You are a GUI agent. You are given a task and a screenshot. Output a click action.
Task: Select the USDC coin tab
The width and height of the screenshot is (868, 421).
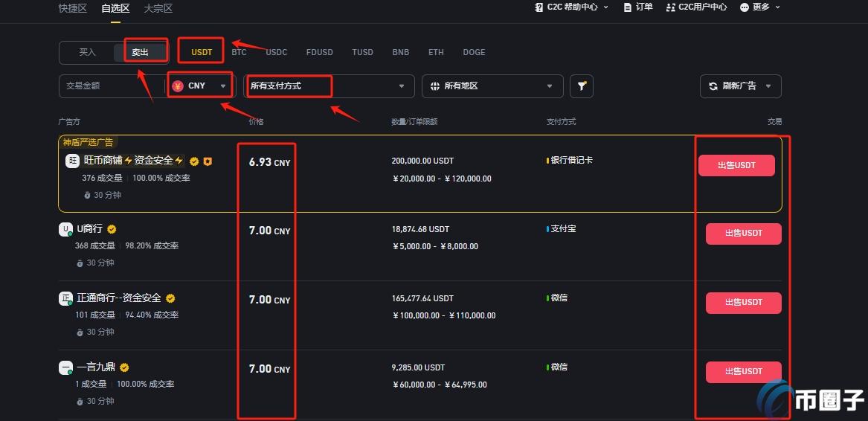pos(277,52)
